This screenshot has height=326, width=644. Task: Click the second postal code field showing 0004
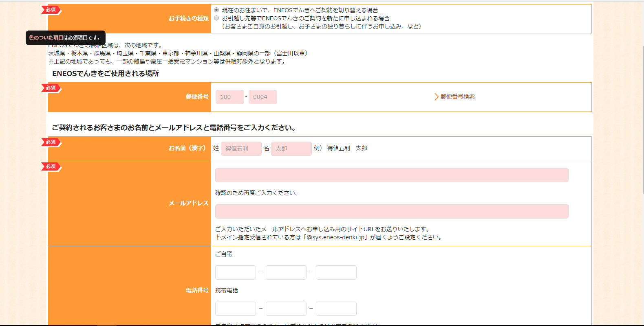click(263, 97)
